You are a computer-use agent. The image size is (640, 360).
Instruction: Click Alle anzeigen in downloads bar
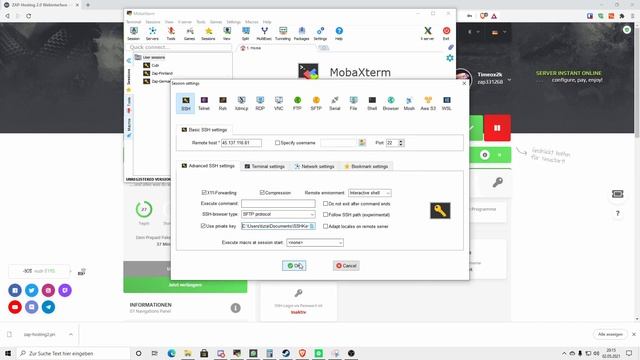(610, 334)
